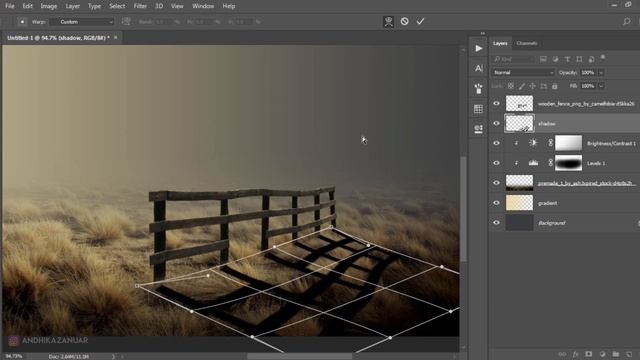The image size is (640, 360).
Task: Select the Untitled-1 document tab
Action: click(58, 38)
